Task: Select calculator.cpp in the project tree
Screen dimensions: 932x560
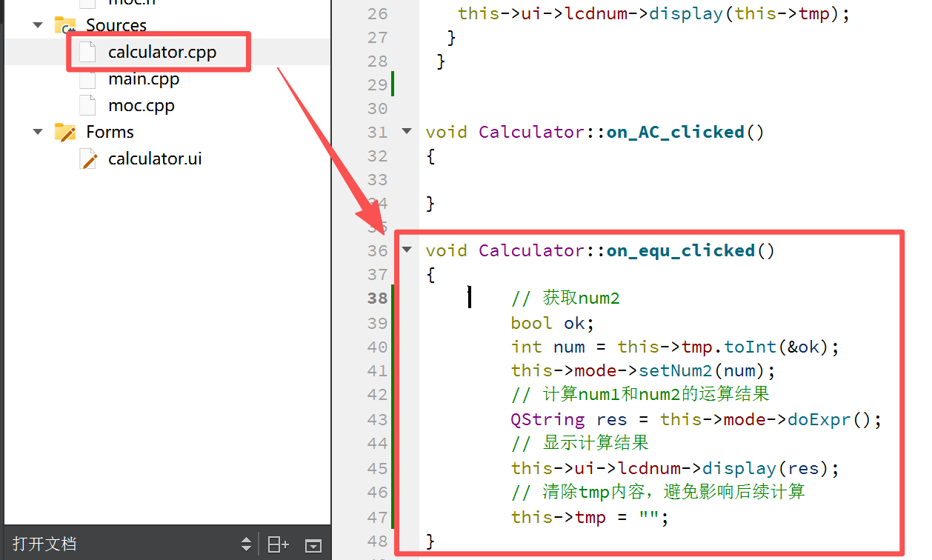Action: [162, 53]
